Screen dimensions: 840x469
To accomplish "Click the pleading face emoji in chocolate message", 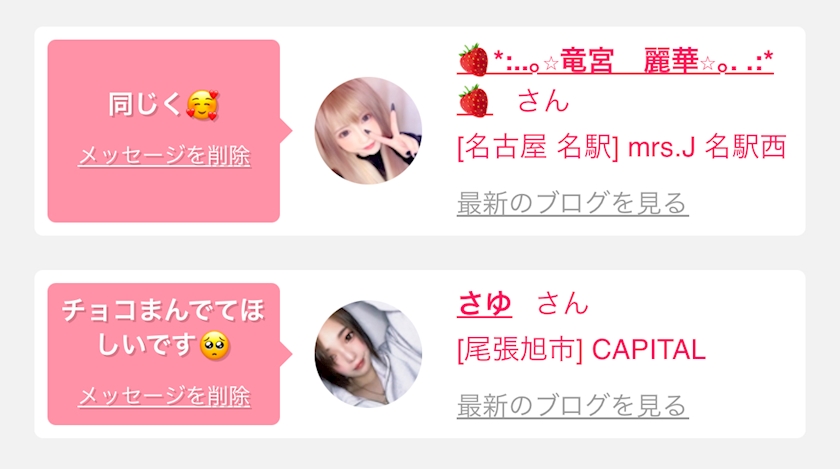I will [x=214, y=345].
